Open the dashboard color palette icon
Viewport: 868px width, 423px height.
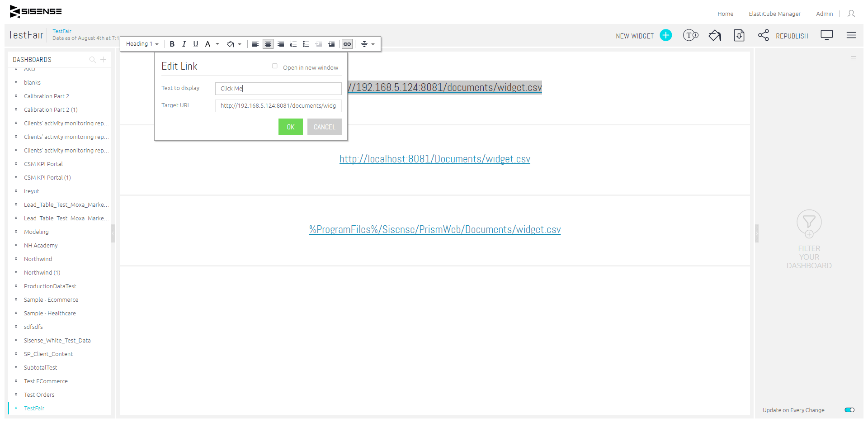(715, 35)
